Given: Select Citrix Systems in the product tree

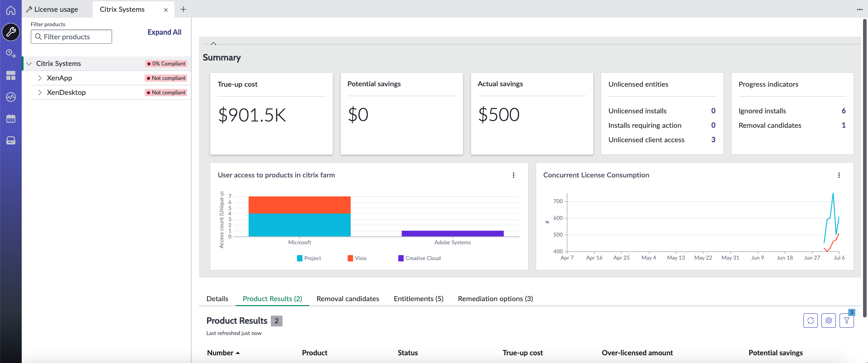Looking at the screenshot, I should (x=59, y=64).
